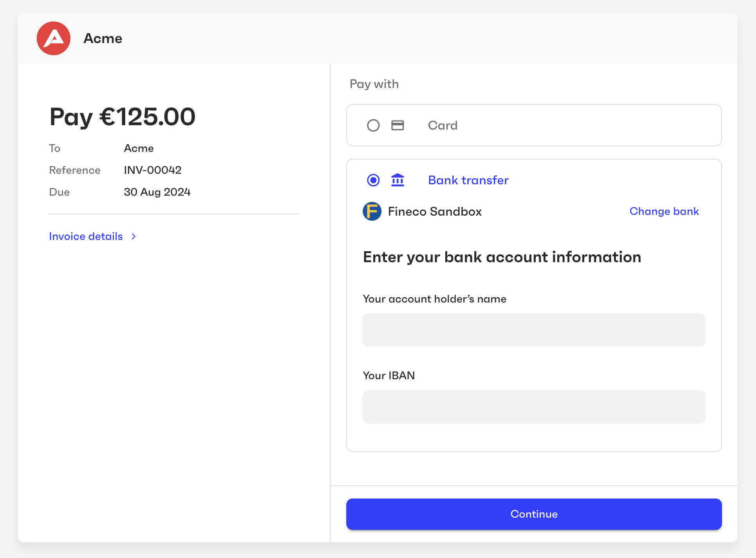Select the Card radio button
The image size is (756, 558).
(x=373, y=125)
